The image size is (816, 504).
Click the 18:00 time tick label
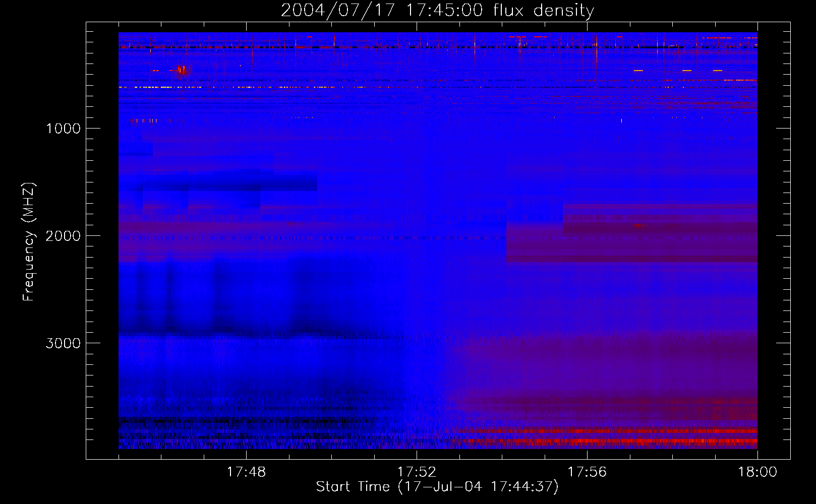coord(757,472)
